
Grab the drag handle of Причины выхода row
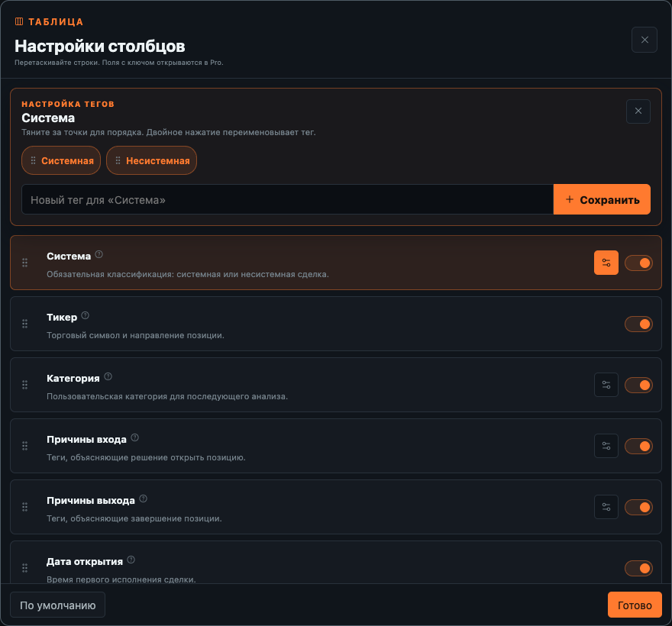(25, 507)
